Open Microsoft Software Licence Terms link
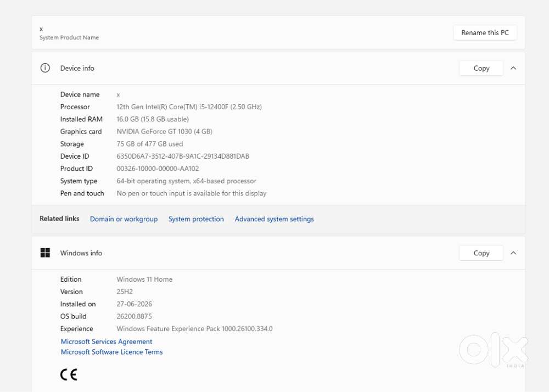 111,352
